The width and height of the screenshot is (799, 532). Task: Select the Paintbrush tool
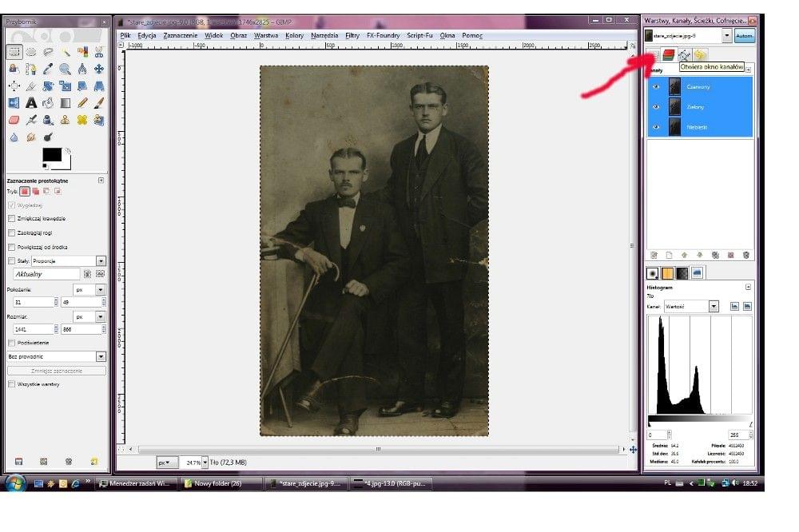[x=99, y=103]
